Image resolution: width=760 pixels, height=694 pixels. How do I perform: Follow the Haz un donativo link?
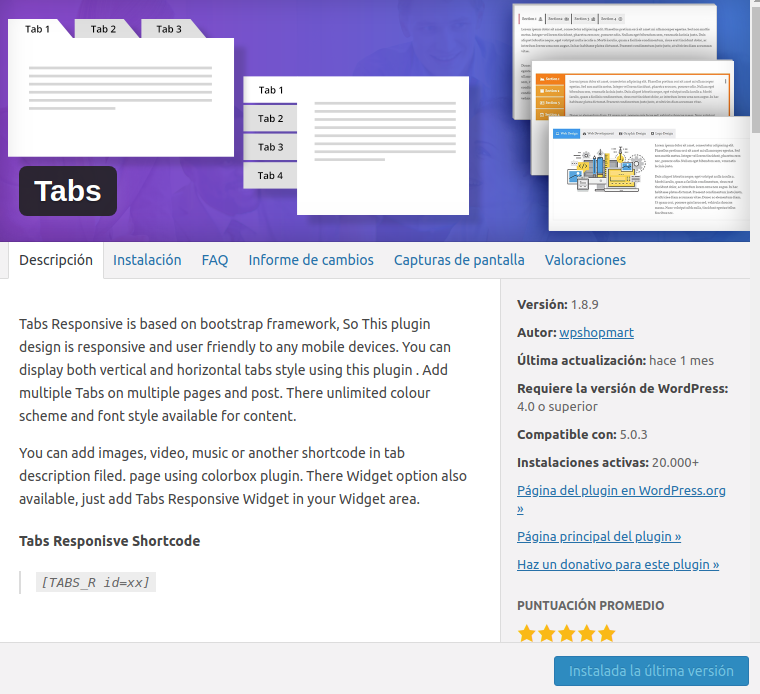(x=618, y=565)
